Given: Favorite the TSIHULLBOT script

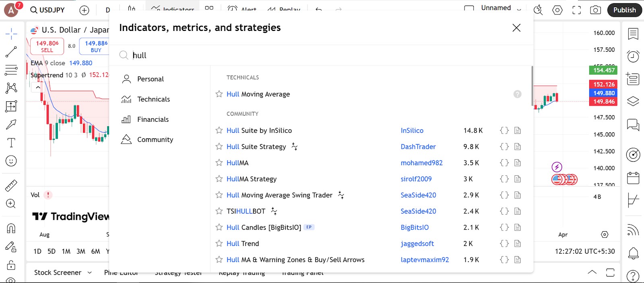Looking at the screenshot, I should pos(219,211).
